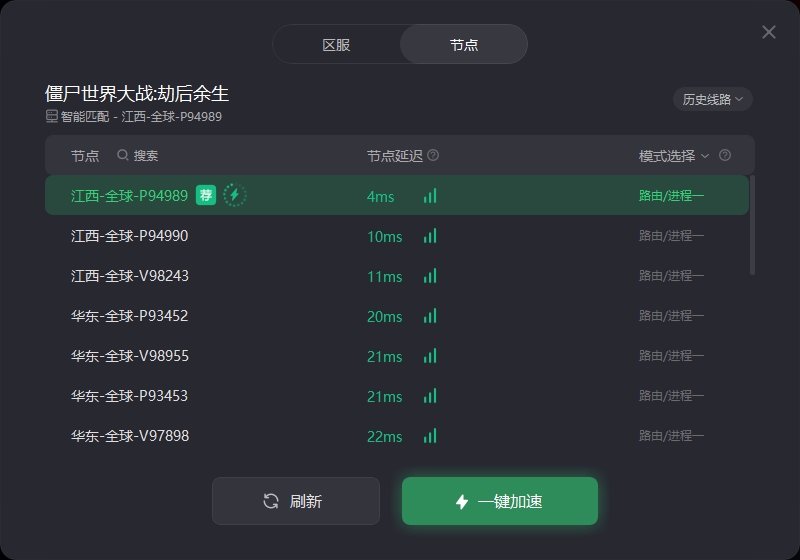
Task: Click the 刷新 refresh button
Action: click(296, 501)
